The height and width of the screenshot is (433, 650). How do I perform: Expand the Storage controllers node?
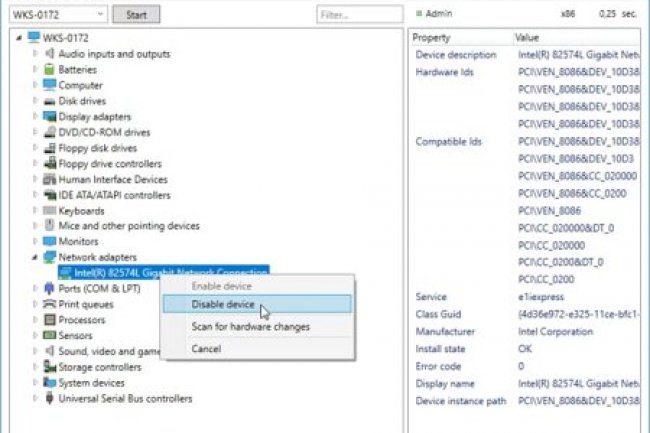(36, 367)
